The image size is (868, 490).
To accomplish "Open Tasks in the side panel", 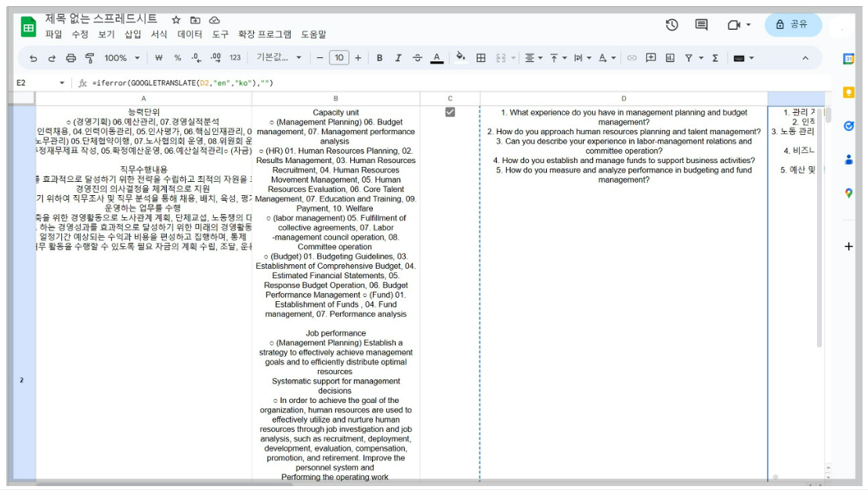I will (x=848, y=126).
